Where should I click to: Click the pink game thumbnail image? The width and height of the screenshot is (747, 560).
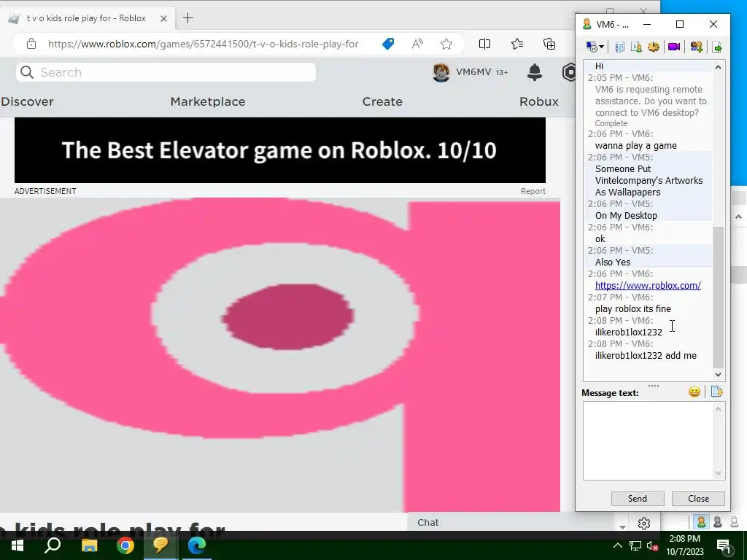(279, 355)
